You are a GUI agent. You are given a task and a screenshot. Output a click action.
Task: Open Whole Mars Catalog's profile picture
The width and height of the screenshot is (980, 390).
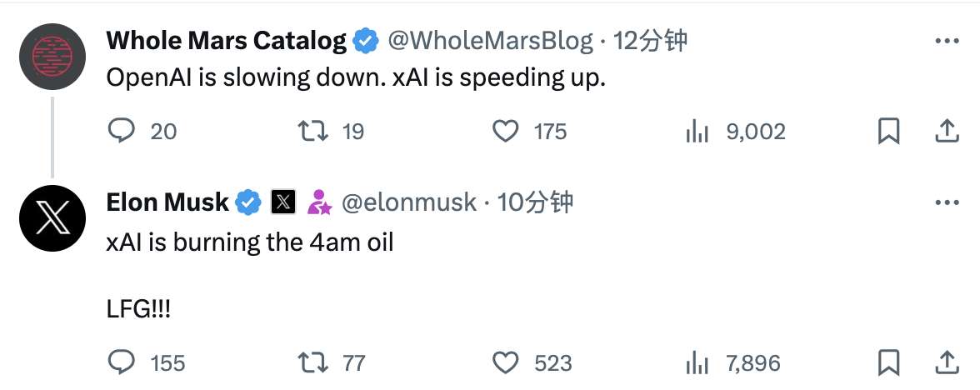click(52, 57)
